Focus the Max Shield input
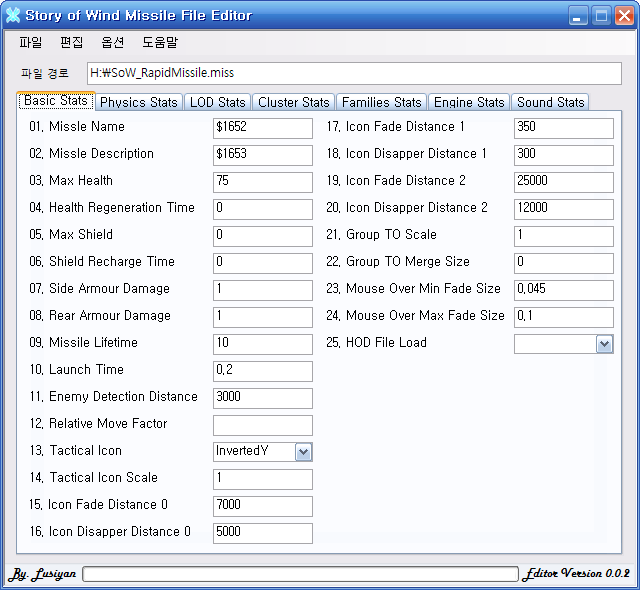Viewport: 640px width, 590px height. point(263,236)
